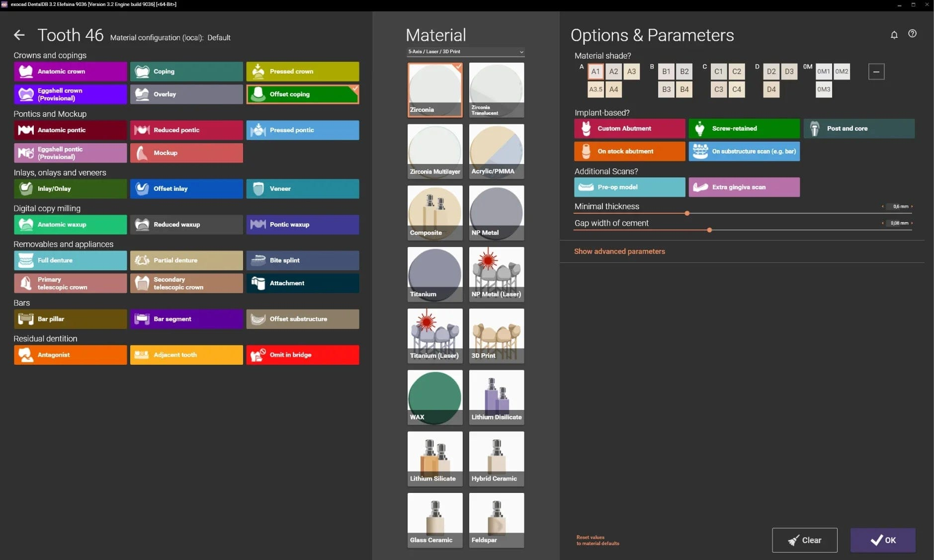The height and width of the screenshot is (560, 934).
Task: Select the Anatomic crown restoration type
Action: click(x=70, y=72)
